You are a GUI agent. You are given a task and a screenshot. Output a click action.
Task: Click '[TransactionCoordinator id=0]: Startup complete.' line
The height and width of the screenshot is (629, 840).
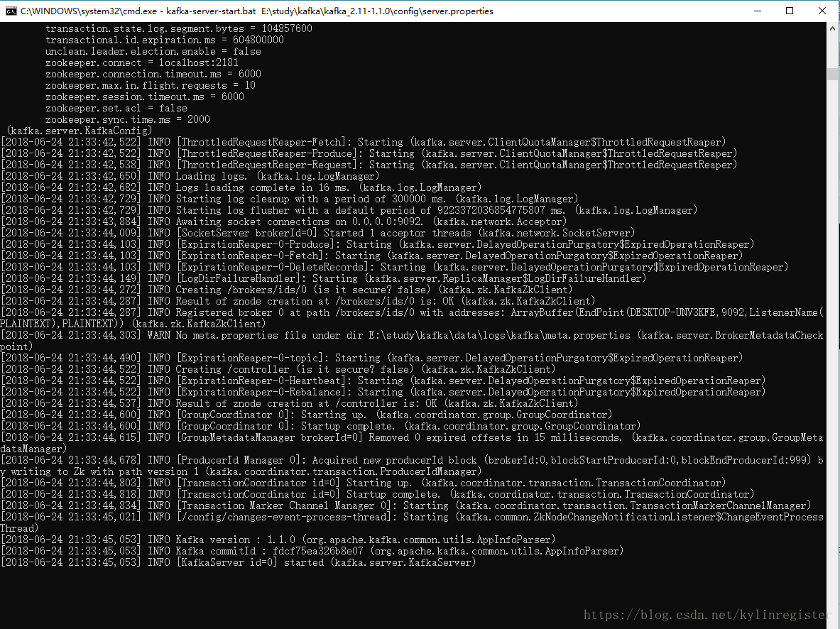[377, 495]
